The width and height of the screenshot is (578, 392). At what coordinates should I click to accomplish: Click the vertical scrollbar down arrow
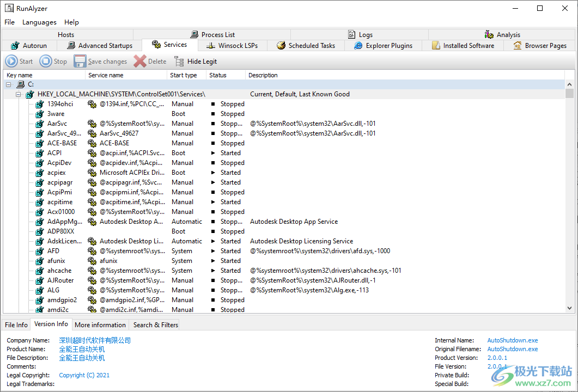pos(570,309)
